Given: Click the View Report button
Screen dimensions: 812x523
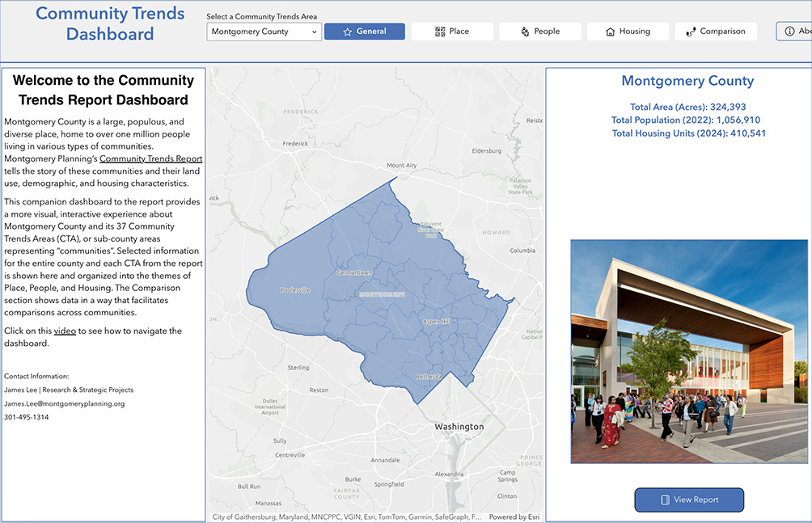Looking at the screenshot, I should pos(689,500).
